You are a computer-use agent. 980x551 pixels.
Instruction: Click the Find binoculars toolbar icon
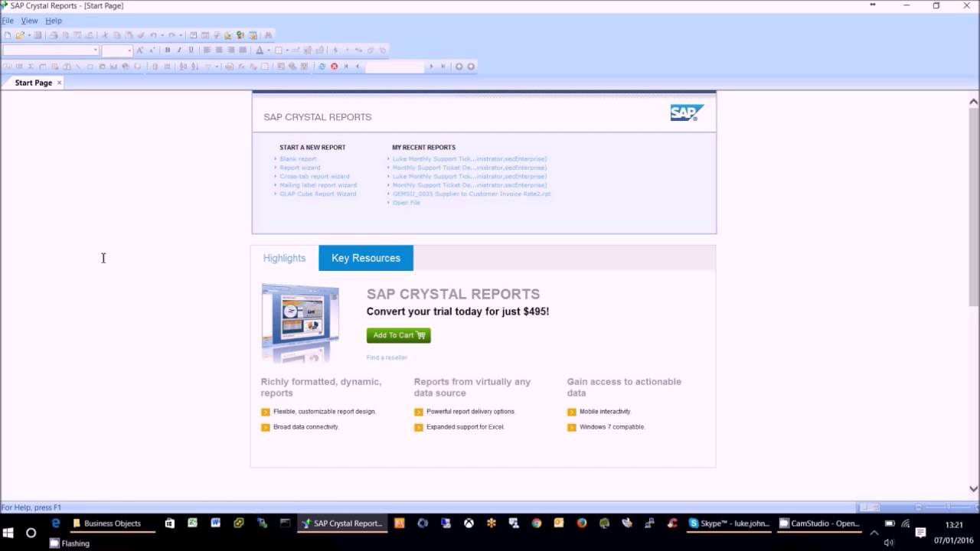click(x=268, y=35)
